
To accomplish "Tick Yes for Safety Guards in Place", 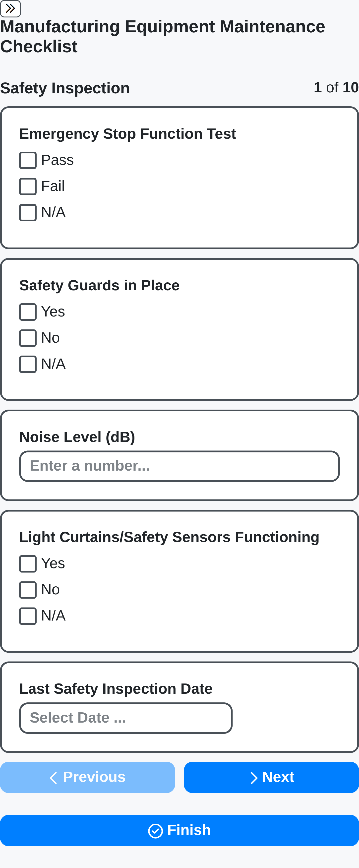I will pos(28,312).
